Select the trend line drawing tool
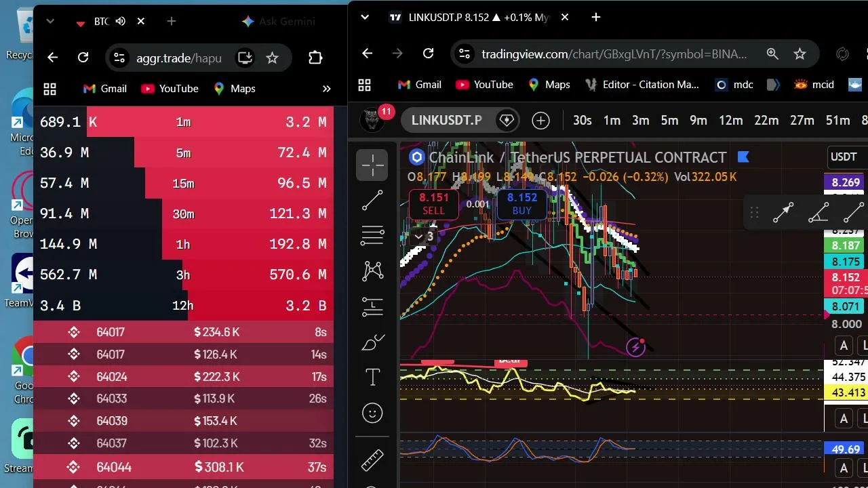 (372, 200)
